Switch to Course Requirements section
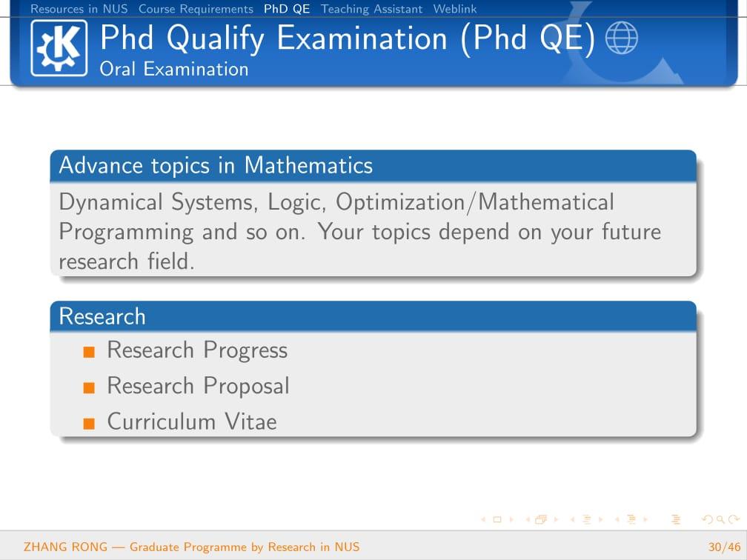Viewport: 747px width, 560px height. pyautogui.click(x=196, y=9)
